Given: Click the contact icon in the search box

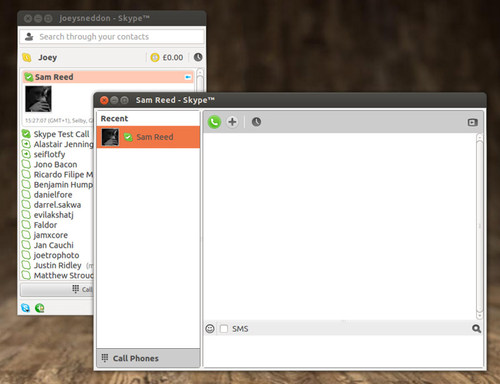Looking at the screenshot, I should (x=29, y=37).
